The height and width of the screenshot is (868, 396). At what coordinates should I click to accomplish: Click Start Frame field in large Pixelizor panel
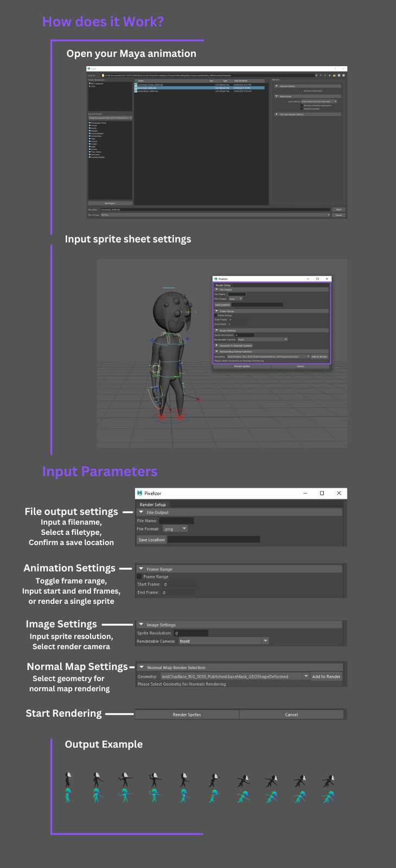179,584
